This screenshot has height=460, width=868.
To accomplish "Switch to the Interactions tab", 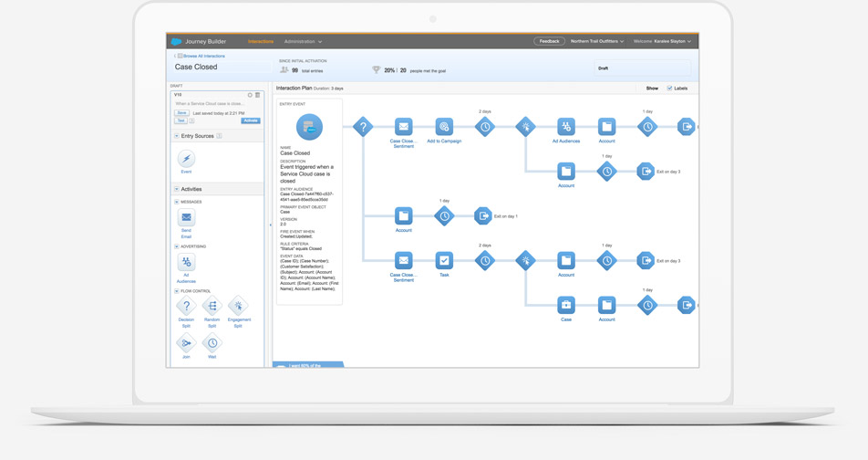I will click(x=261, y=41).
